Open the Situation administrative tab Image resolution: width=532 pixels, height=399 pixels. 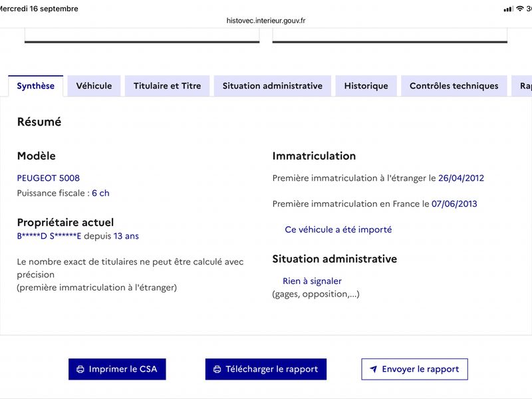pos(273,86)
